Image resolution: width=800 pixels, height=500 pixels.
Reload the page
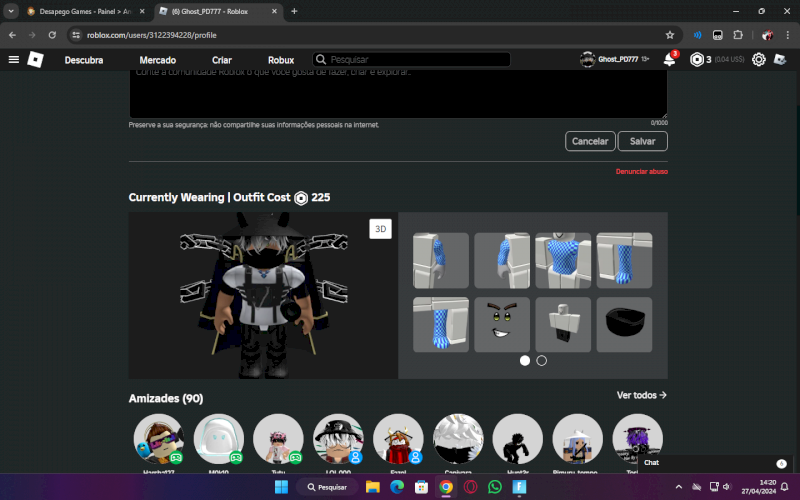click(x=52, y=35)
